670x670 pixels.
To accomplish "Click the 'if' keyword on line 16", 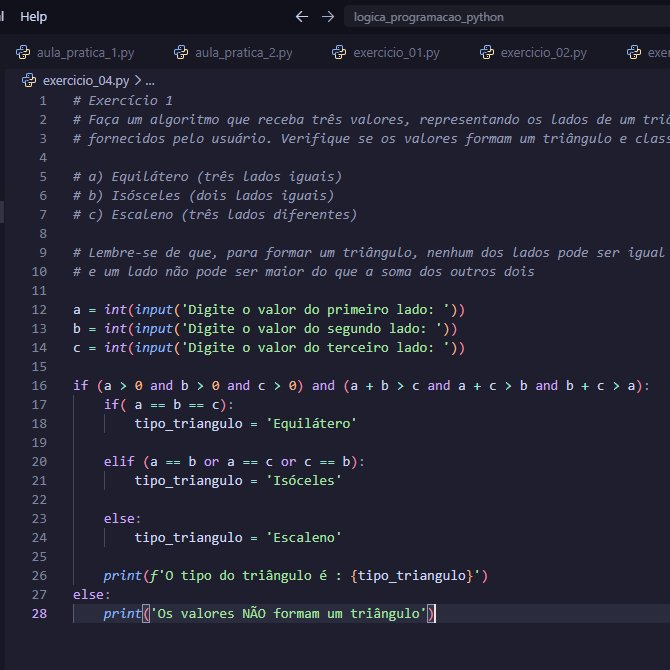I will [80, 385].
